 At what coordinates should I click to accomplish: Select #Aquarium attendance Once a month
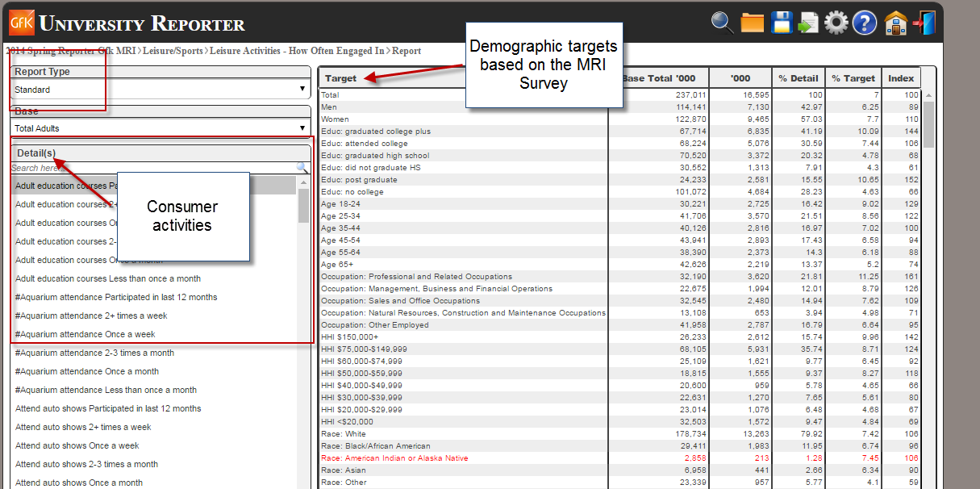pyautogui.click(x=153, y=371)
